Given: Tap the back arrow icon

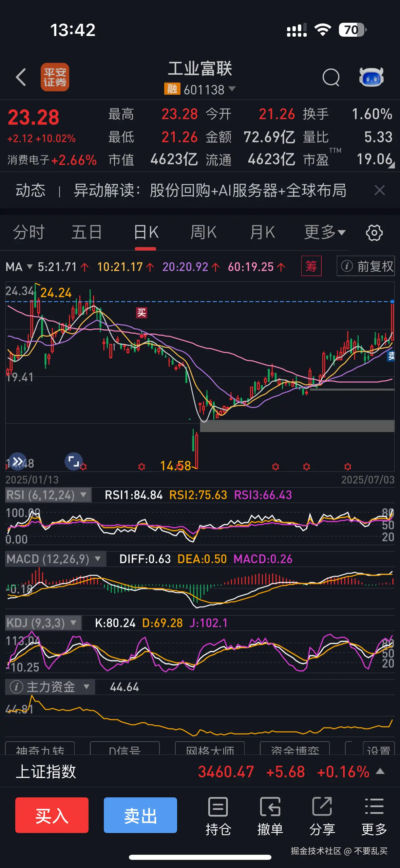Looking at the screenshot, I should 21,77.
